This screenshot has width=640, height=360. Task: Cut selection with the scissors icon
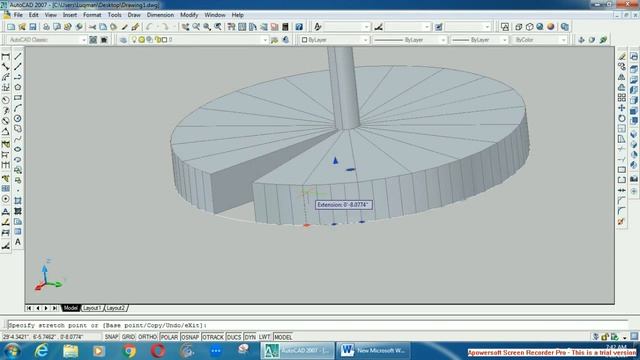(92, 27)
